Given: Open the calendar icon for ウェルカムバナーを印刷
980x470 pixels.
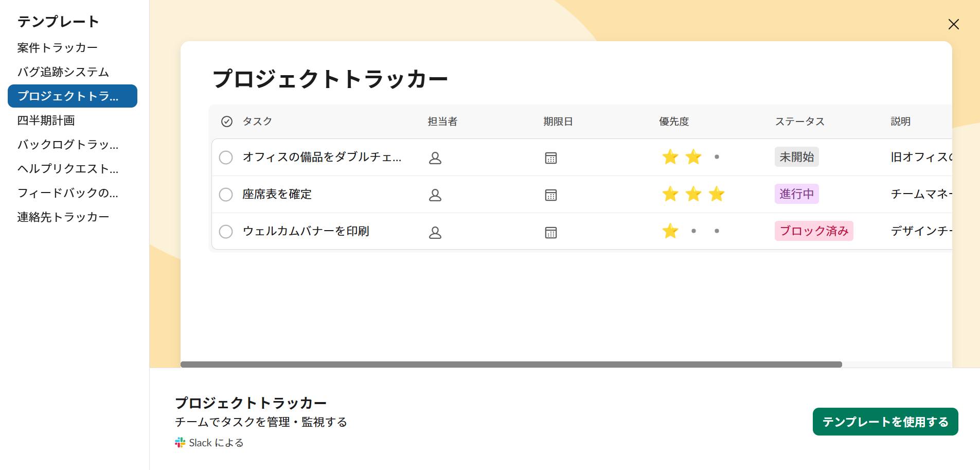Looking at the screenshot, I should (550, 232).
